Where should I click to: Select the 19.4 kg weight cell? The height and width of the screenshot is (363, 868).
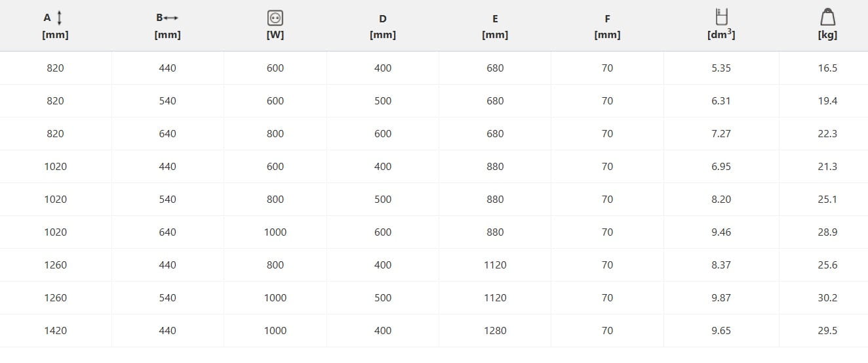pos(827,101)
